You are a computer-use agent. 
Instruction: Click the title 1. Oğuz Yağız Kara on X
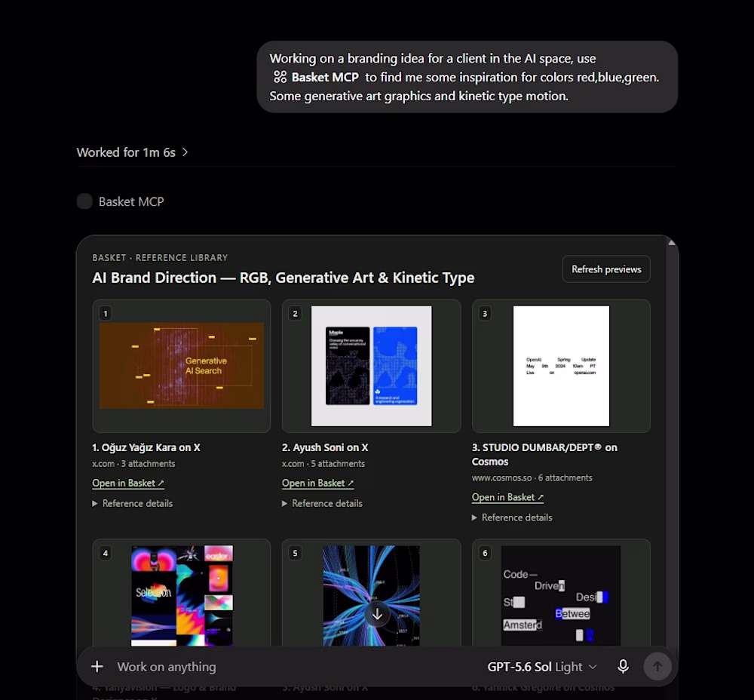[x=146, y=447]
